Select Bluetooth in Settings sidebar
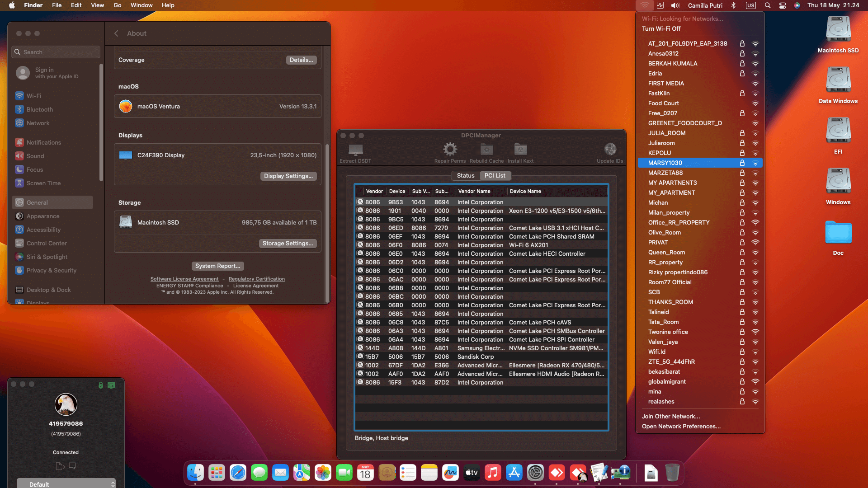The height and width of the screenshot is (488, 868). click(53, 110)
